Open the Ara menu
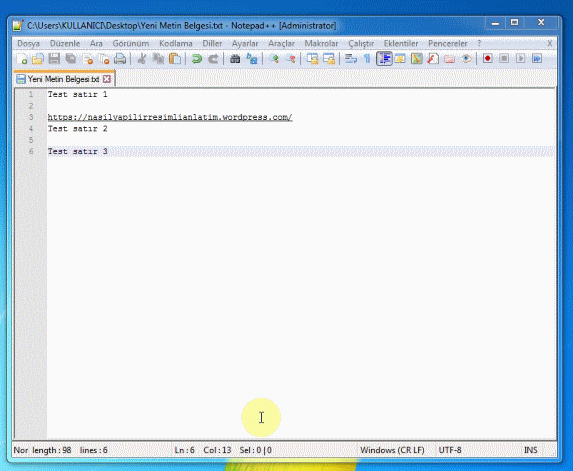This screenshot has width=573, height=471. click(x=96, y=43)
